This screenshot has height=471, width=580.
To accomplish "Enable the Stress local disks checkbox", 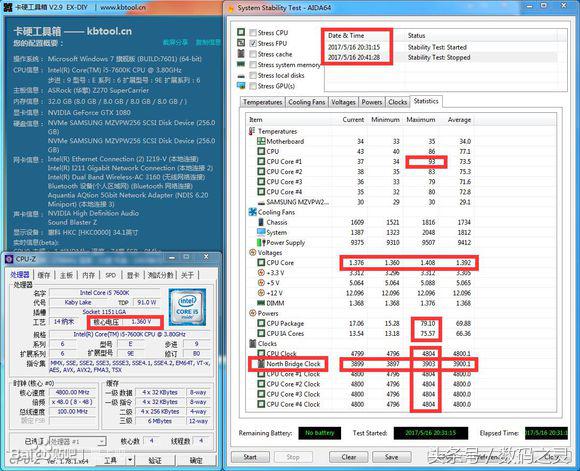I will (x=253, y=75).
